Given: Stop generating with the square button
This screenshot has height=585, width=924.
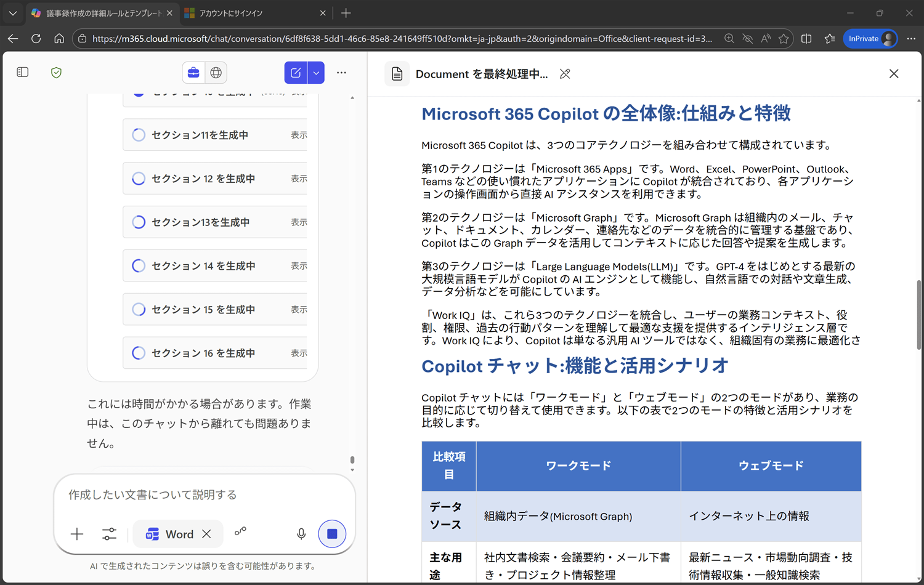Looking at the screenshot, I should tap(332, 534).
